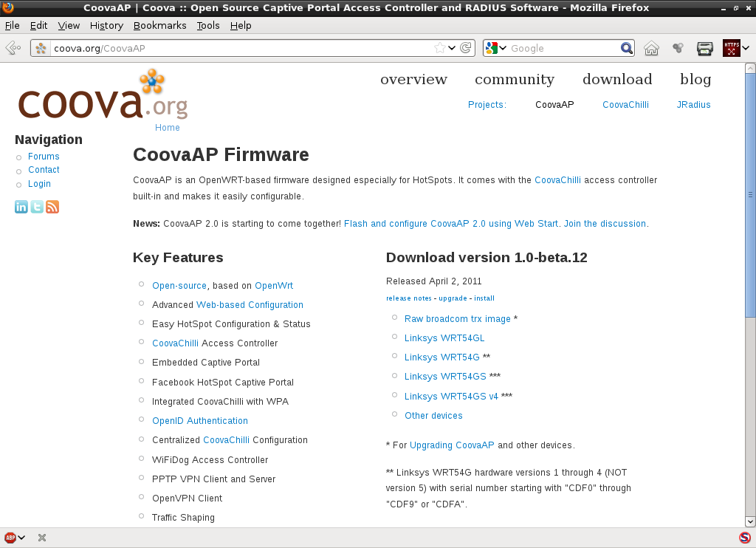Screen dimensions: 756x548
Task: Open the install link
Action: (484, 298)
